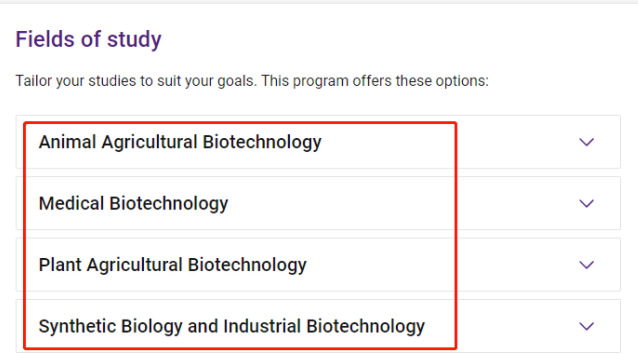The image size is (638, 361).
Task: Click the word 'Synthetic' in fourth accordion
Action: pos(77,326)
